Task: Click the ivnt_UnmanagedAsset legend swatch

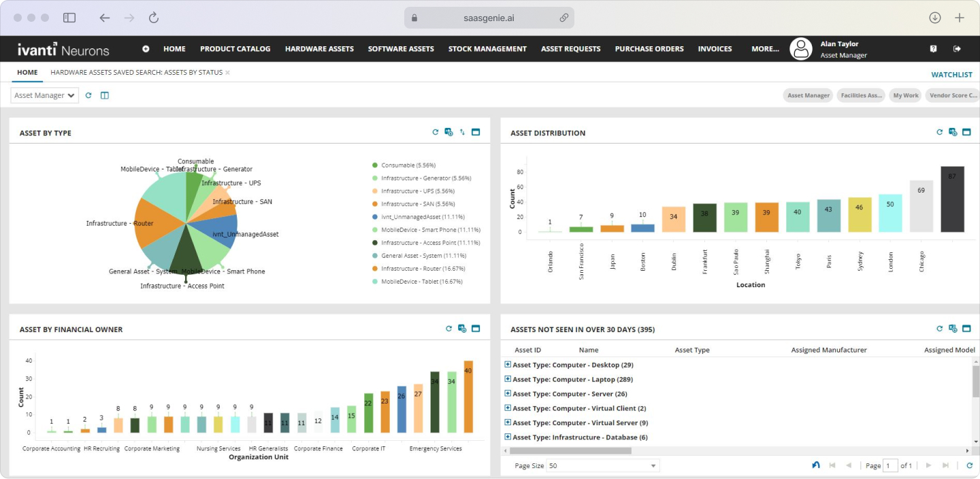Action: [x=375, y=216]
